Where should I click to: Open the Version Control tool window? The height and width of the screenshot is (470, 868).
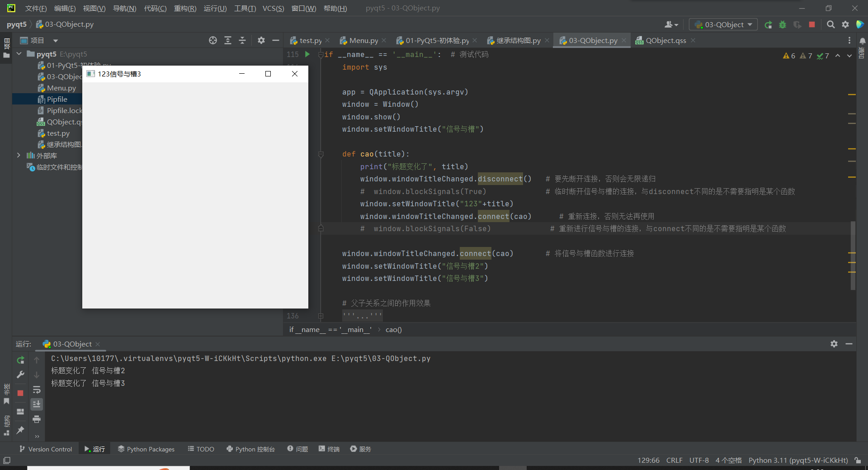coord(45,449)
